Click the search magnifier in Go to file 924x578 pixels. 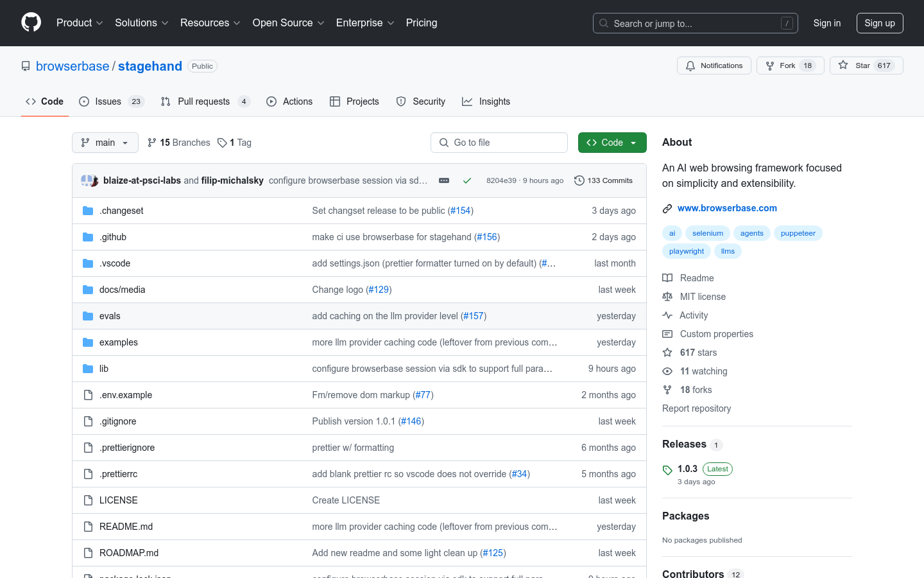coord(444,143)
